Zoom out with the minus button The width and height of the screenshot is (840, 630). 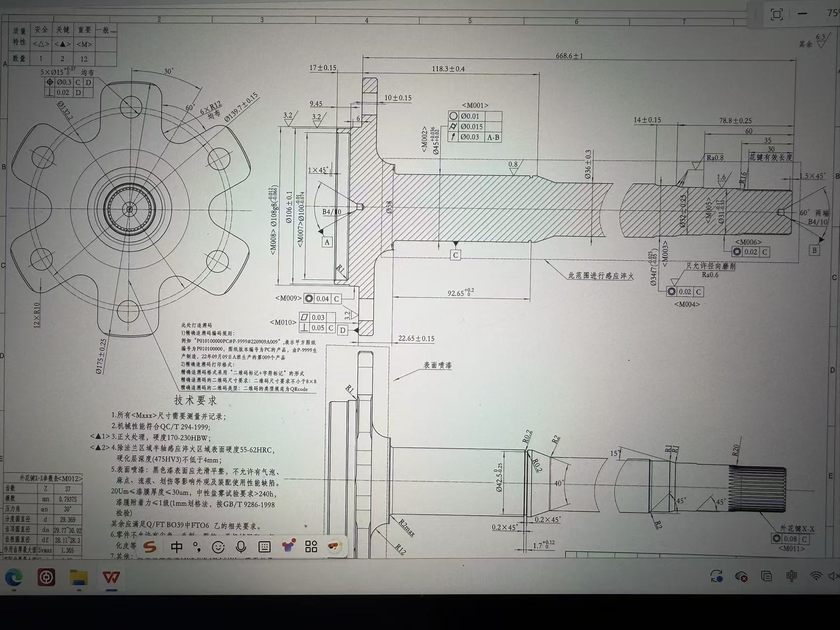pos(803,14)
